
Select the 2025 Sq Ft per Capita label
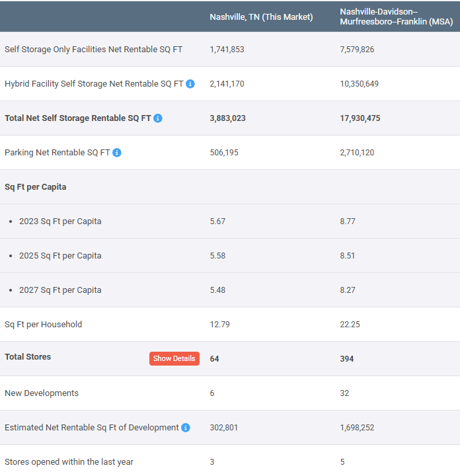point(60,256)
